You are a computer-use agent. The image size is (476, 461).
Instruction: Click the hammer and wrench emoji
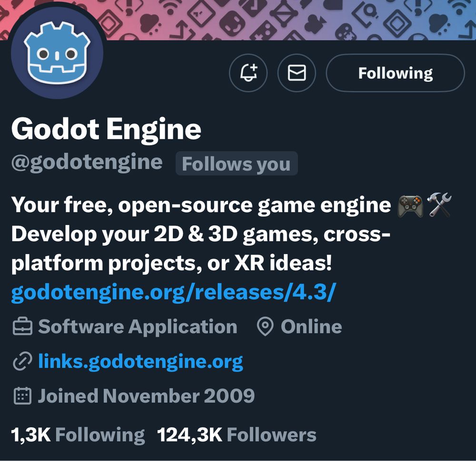click(x=439, y=205)
